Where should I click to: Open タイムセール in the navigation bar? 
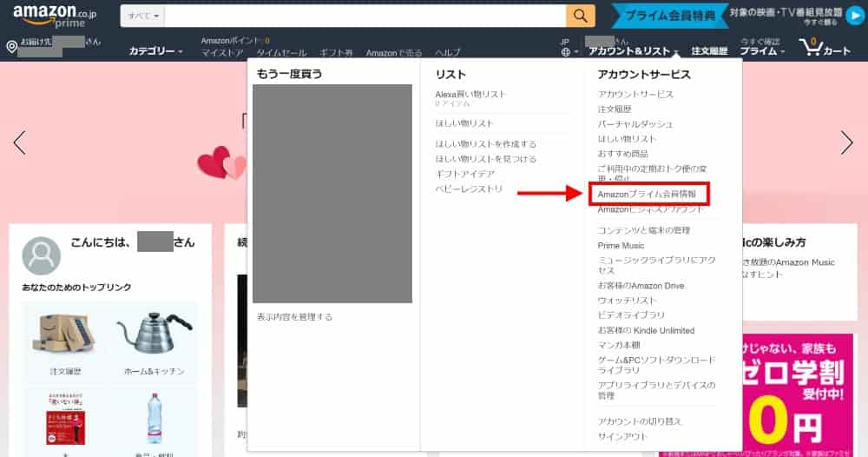(281, 53)
